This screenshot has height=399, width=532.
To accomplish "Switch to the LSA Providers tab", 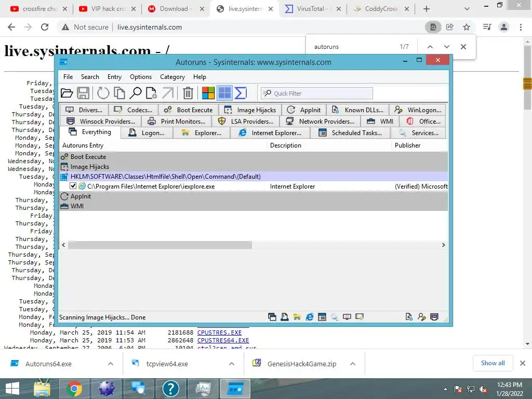I will click(x=246, y=122).
